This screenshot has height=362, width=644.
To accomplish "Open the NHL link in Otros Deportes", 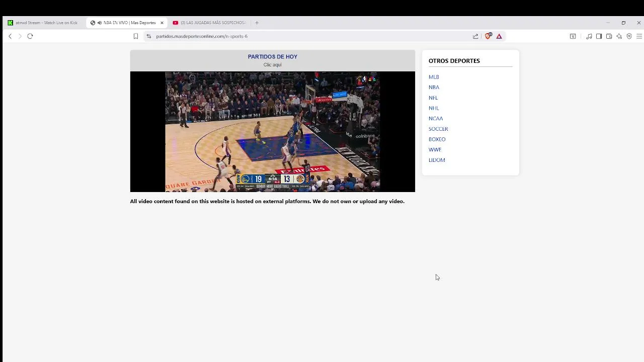I will [434, 108].
